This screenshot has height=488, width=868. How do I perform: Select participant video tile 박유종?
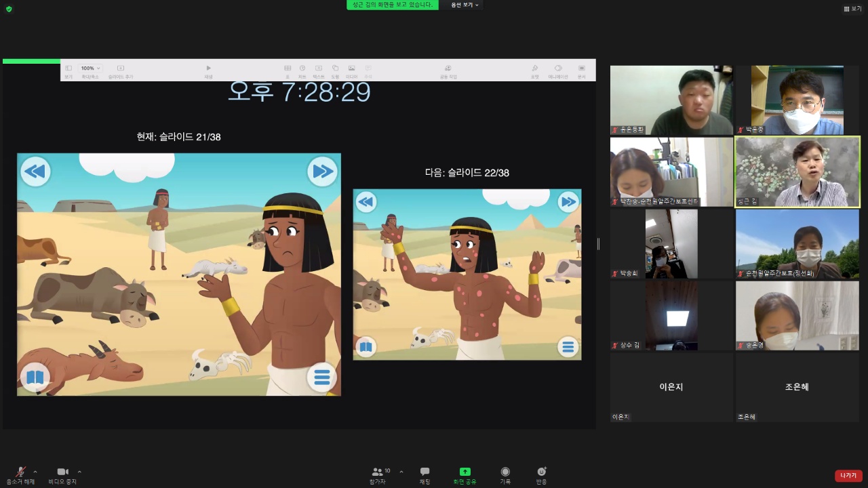coord(797,100)
